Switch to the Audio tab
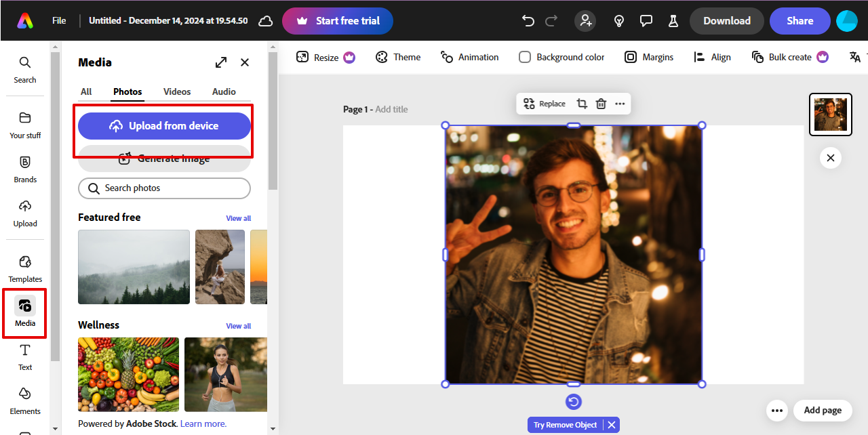Screen dimensions: 868x435 tap(224, 91)
